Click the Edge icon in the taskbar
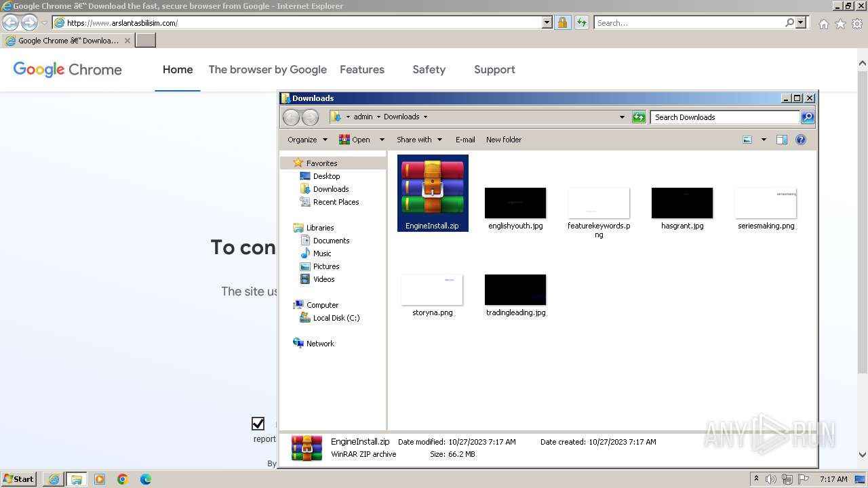 146,479
